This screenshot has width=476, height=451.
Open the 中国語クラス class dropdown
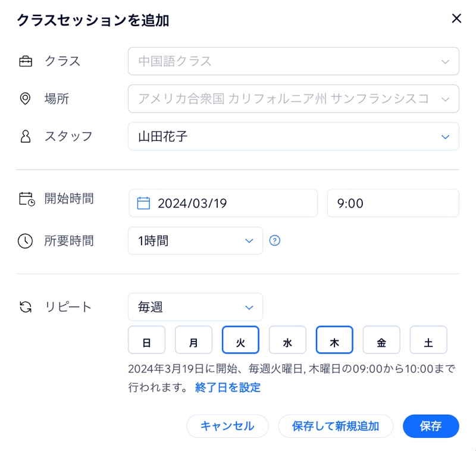click(293, 61)
